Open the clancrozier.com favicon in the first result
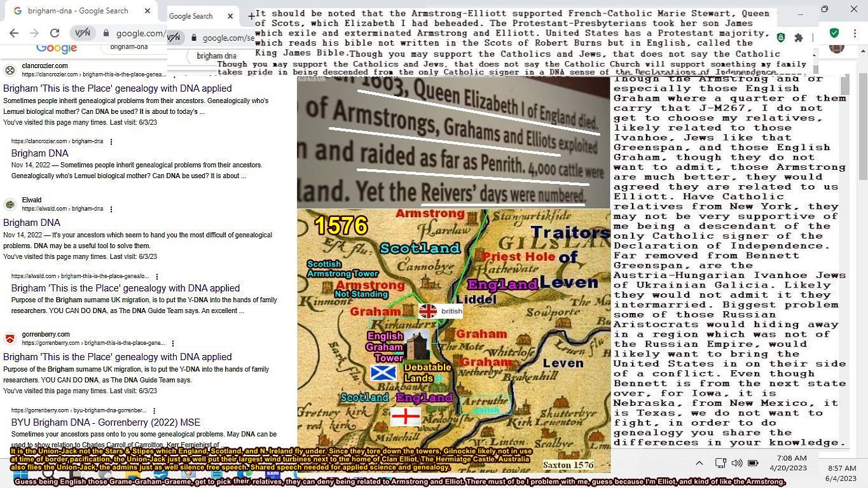The height and width of the screenshot is (488, 868). click(10, 70)
